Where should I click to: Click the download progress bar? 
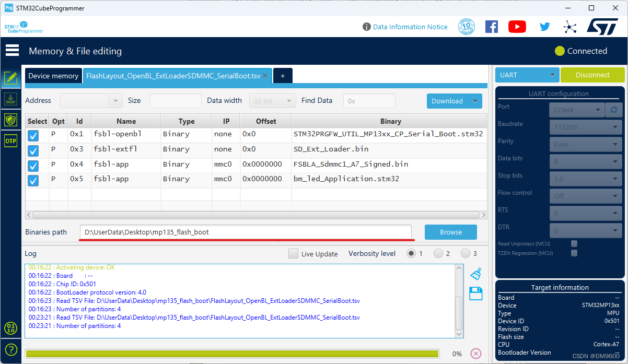tap(231, 354)
